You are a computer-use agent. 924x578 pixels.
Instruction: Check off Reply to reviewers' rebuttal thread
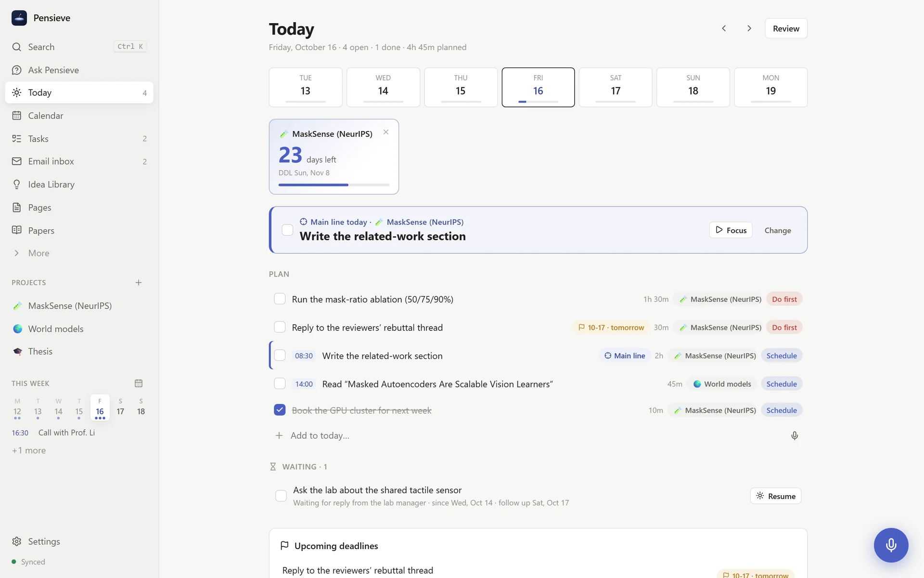(280, 327)
